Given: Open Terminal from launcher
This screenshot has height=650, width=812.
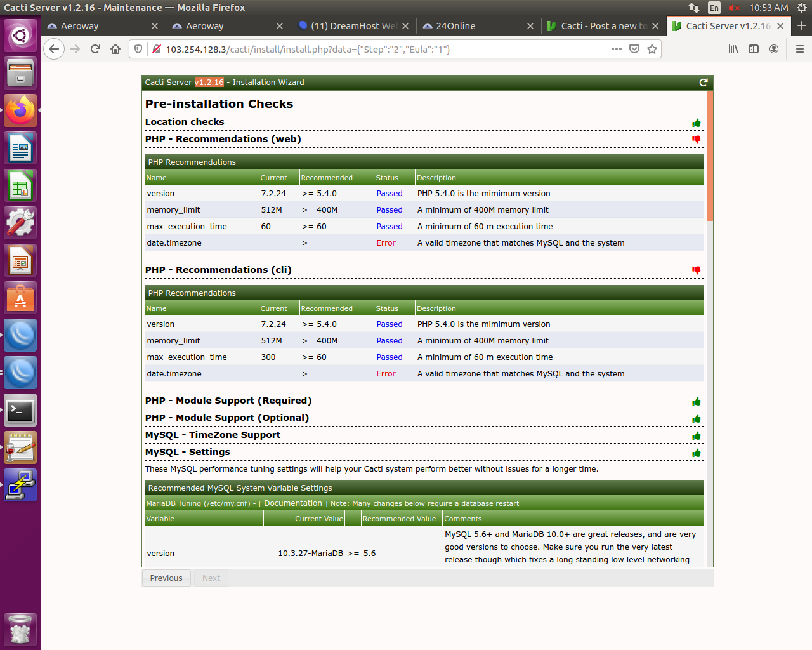Looking at the screenshot, I should pos(20,411).
